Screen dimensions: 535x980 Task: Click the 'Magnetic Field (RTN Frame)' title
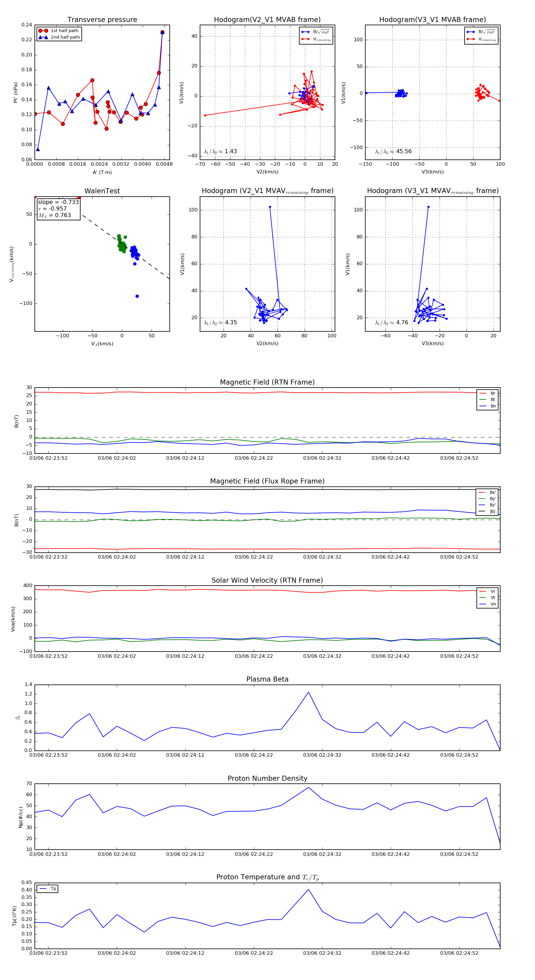(267, 382)
